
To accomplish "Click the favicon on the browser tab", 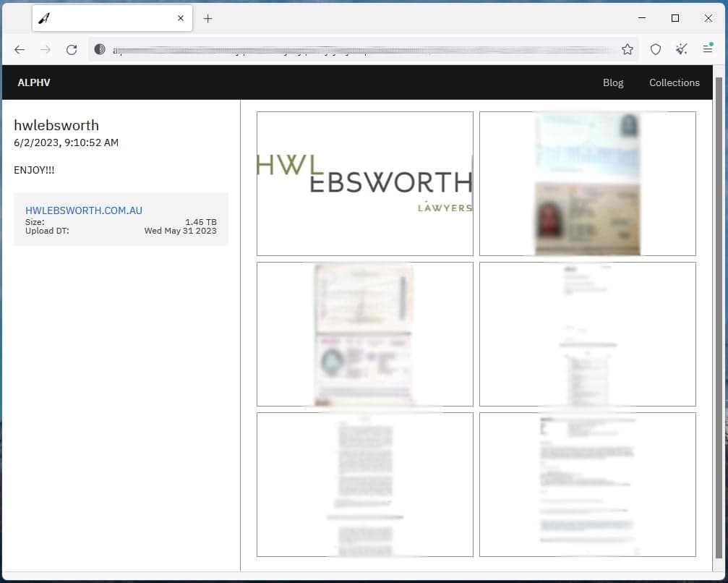I will (x=45, y=18).
